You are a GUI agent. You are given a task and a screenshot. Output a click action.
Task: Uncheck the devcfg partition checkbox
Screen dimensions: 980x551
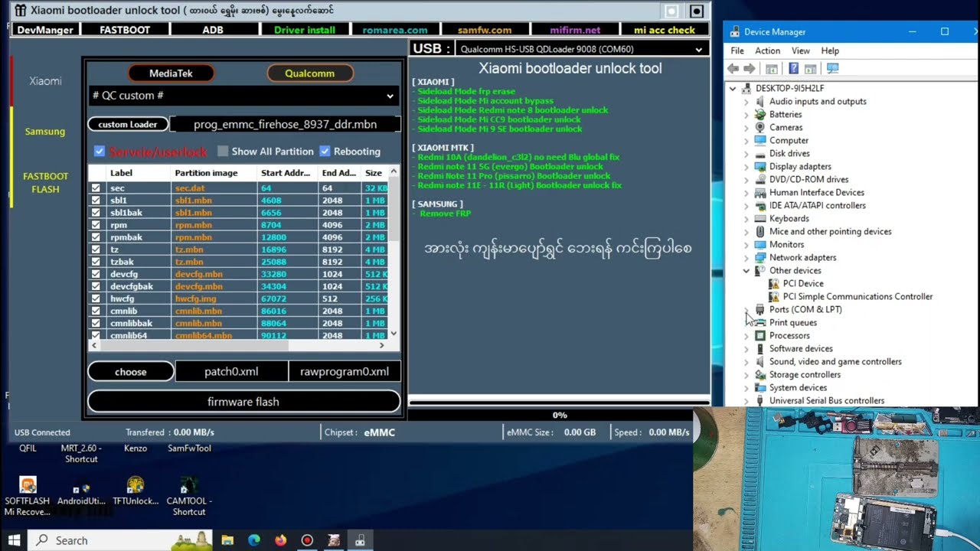(96, 274)
